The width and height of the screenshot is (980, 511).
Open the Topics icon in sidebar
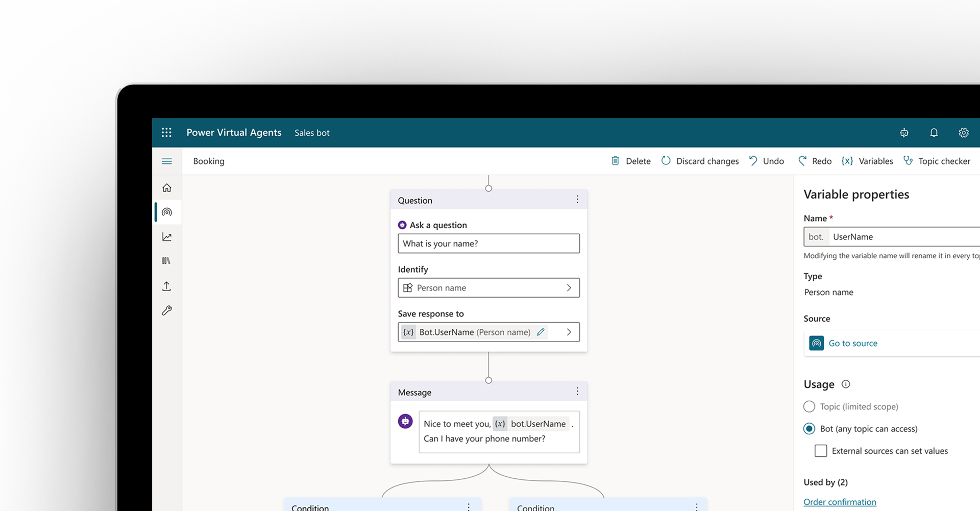167,212
